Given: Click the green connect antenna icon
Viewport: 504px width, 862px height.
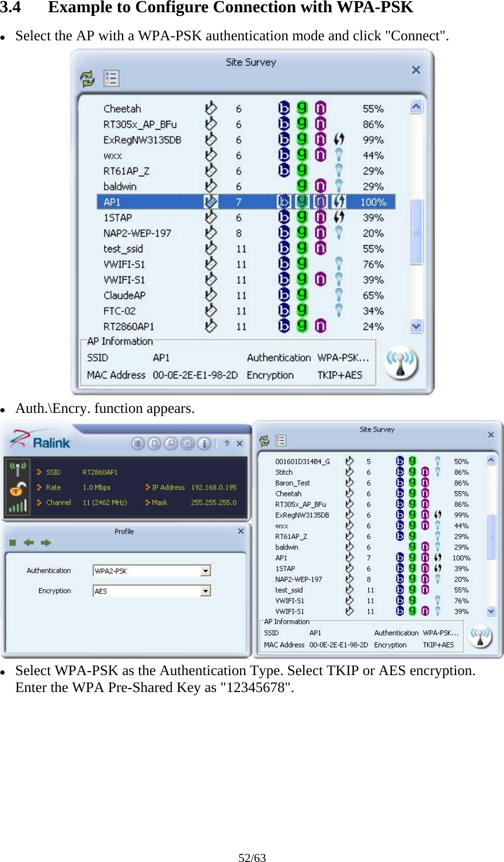Looking at the screenshot, I should click(x=18, y=467).
